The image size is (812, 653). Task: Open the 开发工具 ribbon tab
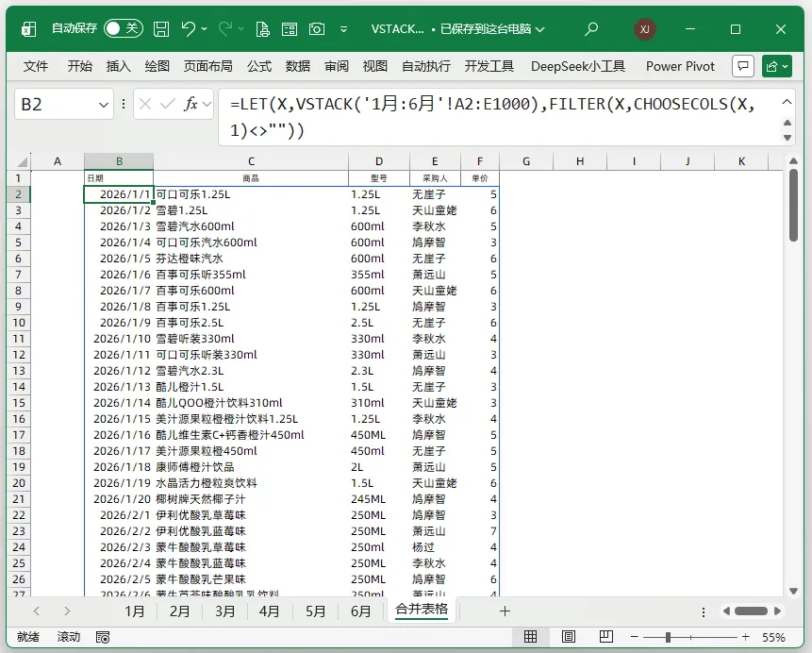click(489, 66)
